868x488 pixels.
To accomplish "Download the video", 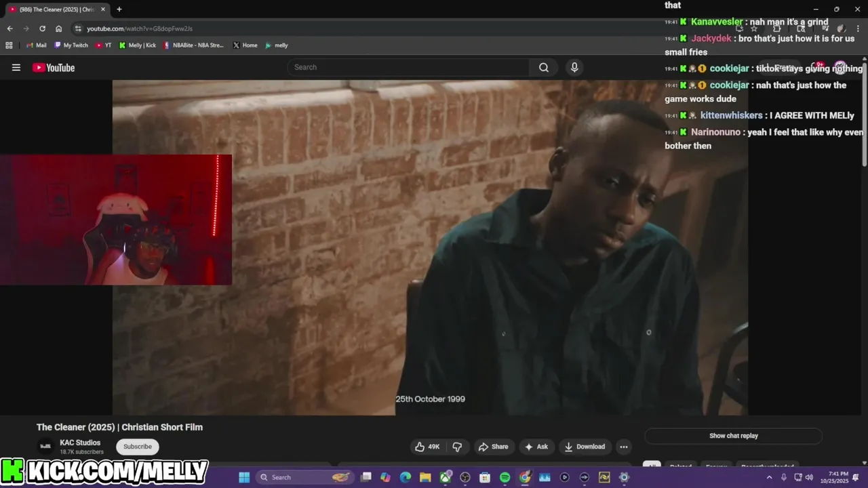I will (x=585, y=447).
